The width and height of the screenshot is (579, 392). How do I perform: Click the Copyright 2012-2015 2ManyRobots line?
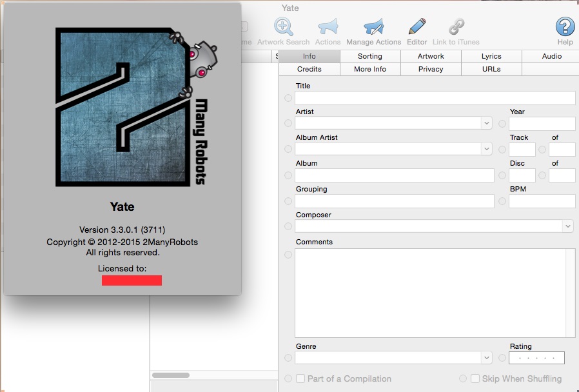point(123,242)
